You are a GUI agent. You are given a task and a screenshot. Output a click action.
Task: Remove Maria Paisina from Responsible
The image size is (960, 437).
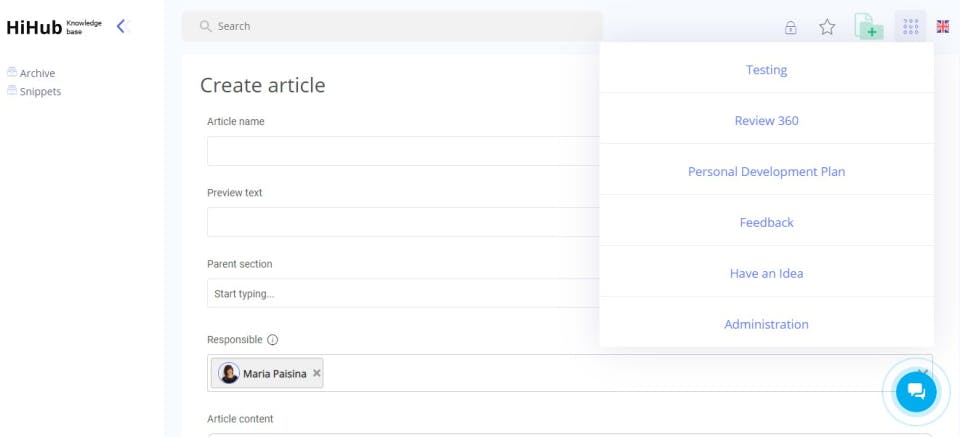click(317, 373)
